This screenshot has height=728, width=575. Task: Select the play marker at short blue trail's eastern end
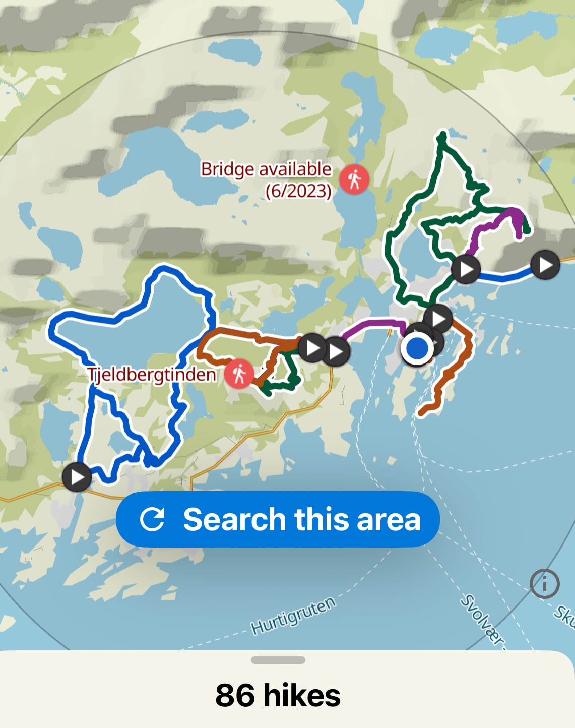[x=545, y=265]
